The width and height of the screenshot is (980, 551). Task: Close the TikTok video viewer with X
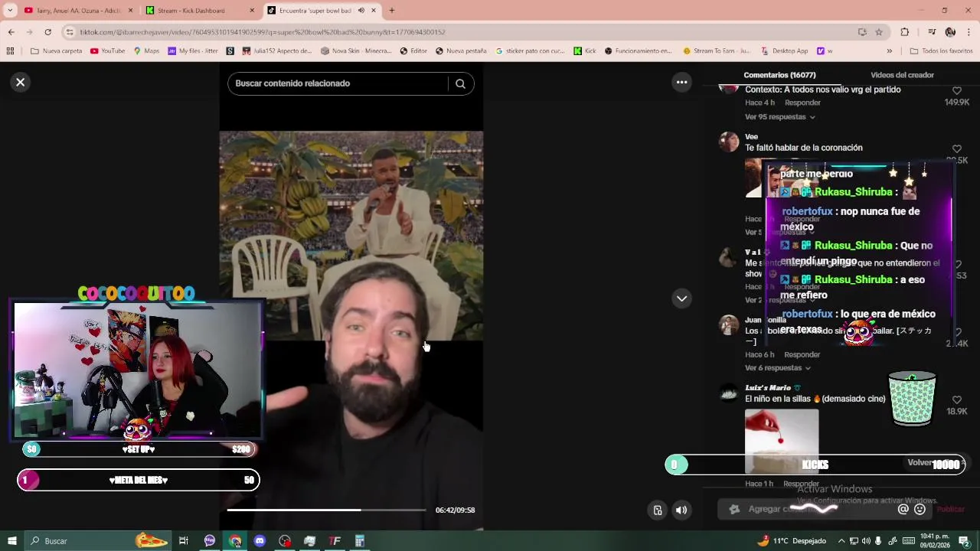click(21, 82)
